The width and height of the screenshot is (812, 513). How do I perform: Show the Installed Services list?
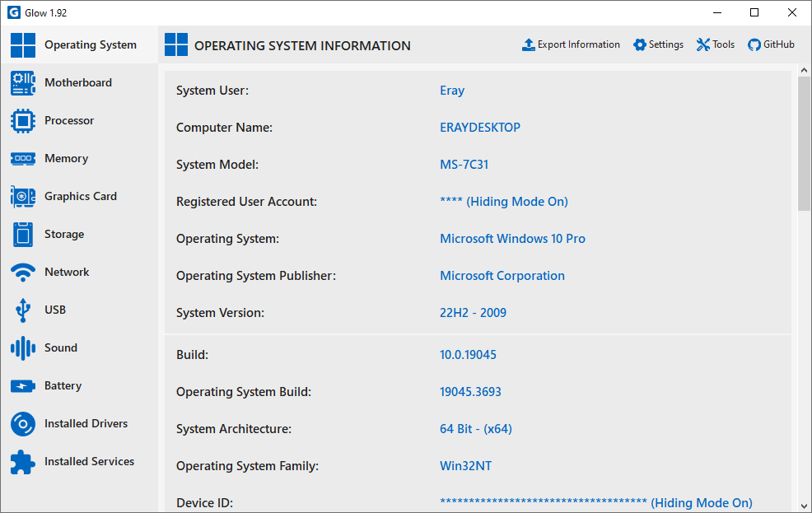(79, 462)
